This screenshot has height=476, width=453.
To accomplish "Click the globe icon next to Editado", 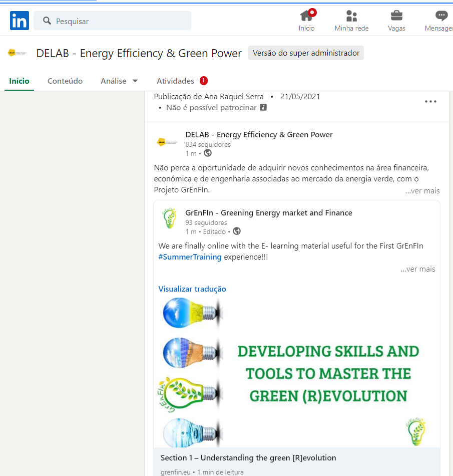I will tap(237, 231).
